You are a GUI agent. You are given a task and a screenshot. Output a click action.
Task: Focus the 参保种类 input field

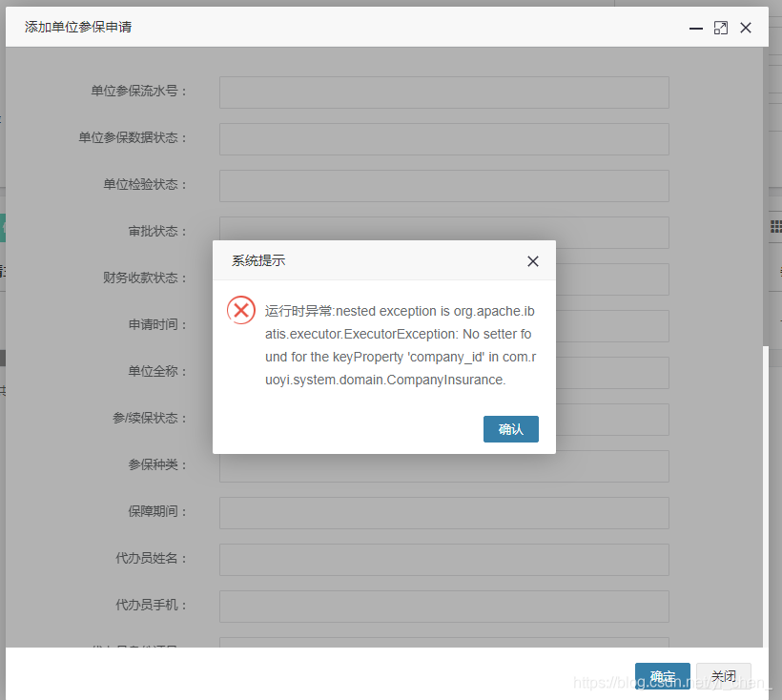pyautogui.click(x=443, y=467)
